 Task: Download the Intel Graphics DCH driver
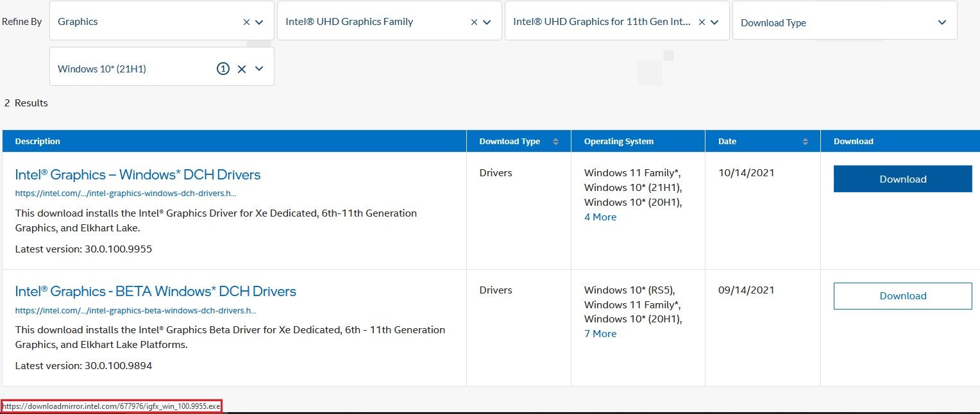[x=902, y=179]
